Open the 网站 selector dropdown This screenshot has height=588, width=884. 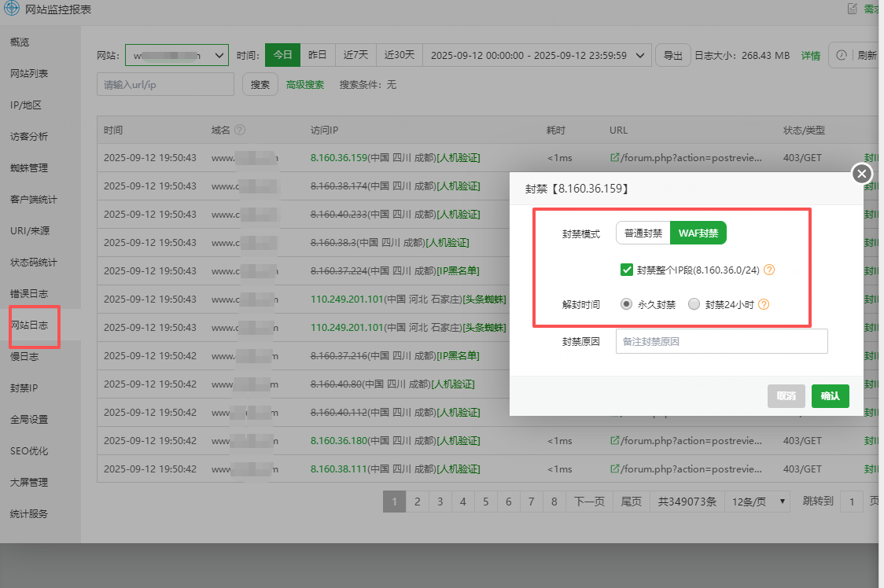pyautogui.click(x=177, y=56)
